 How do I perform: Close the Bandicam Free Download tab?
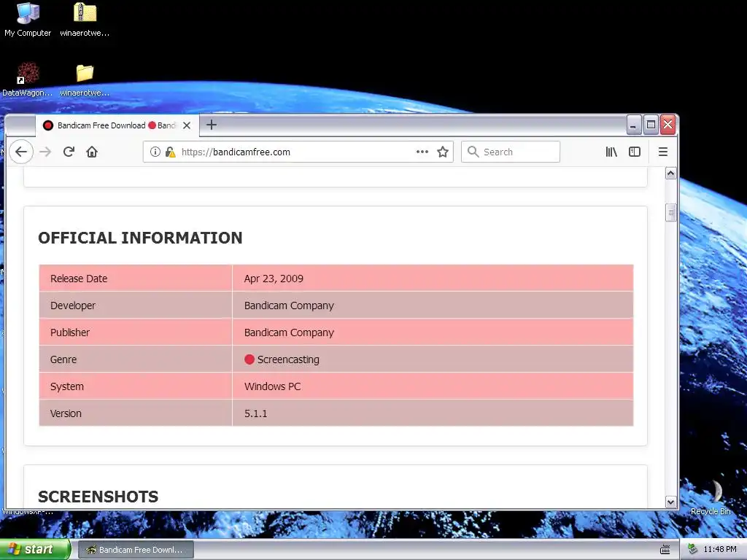187,125
